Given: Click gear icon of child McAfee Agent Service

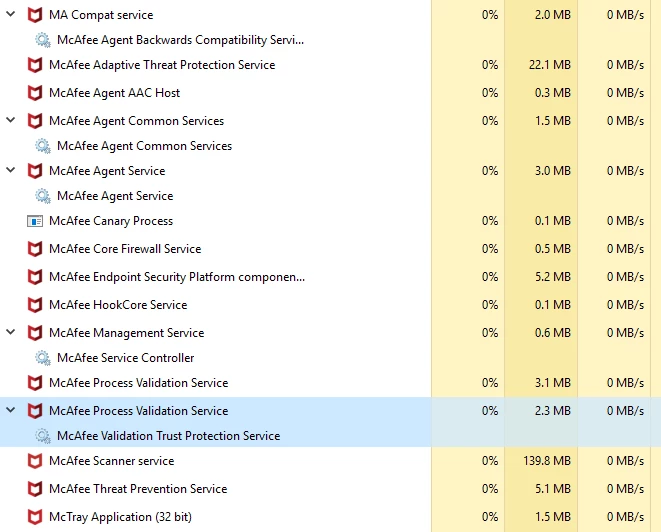Looking at the screenshot, I should click(x=43, y=196).
